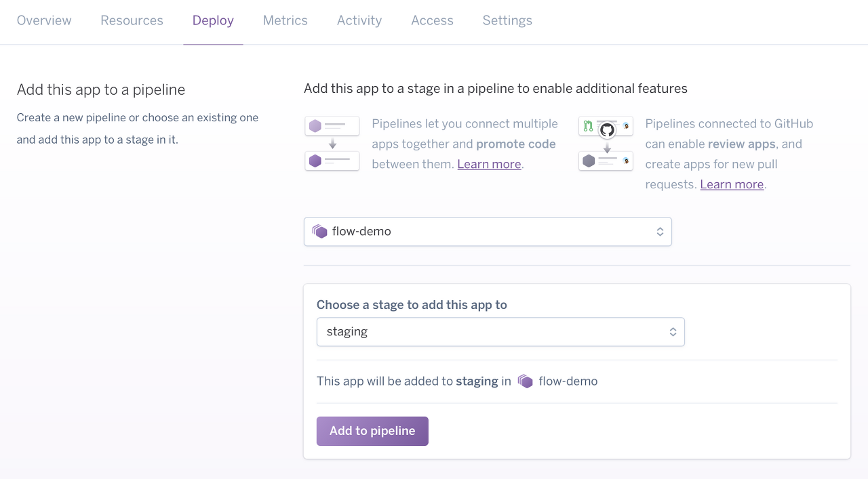The width and height of the screenshot is (868, 479).
Task: Click the 'enable additional features' section heading
Action: [x=496, y=89]
